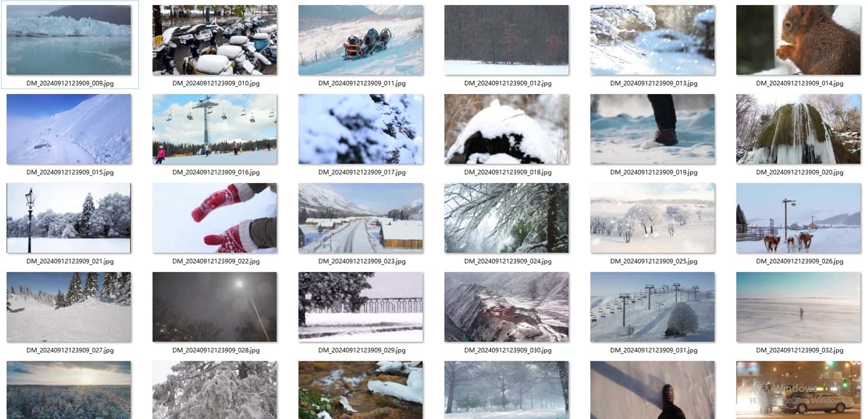Select the snowmobile sled photo 011
The height and width of the screenshot is (419, 868).
pyautogui.click(x=361, y=40)
